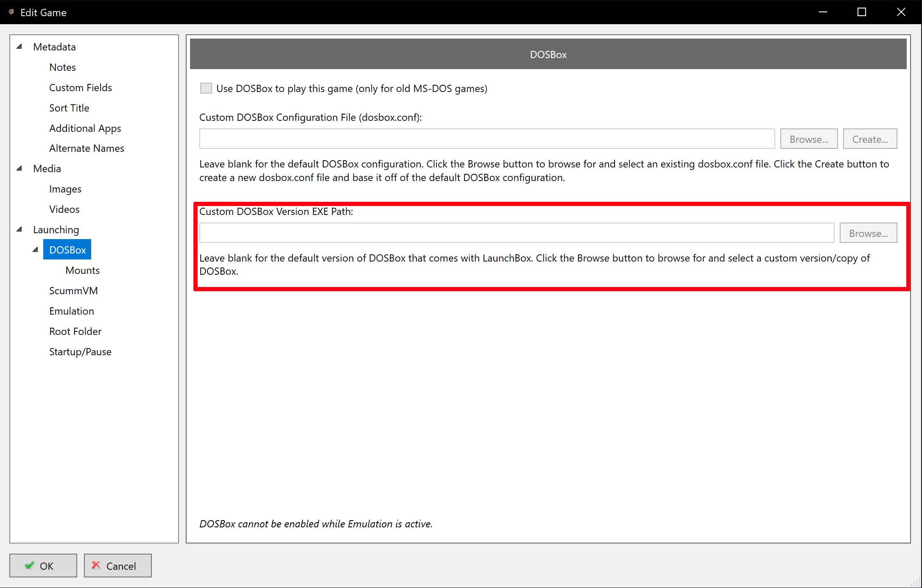Click Browse for dosbox.conf file
Viewport: 922px width, 588px height.
[809, 139]
